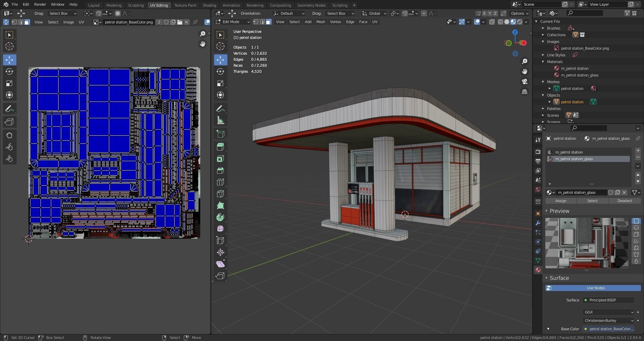This screenshot has height=341, width=644.
Task: Open the Render menu
Action: pyautogui.click(x=40, y=4)
